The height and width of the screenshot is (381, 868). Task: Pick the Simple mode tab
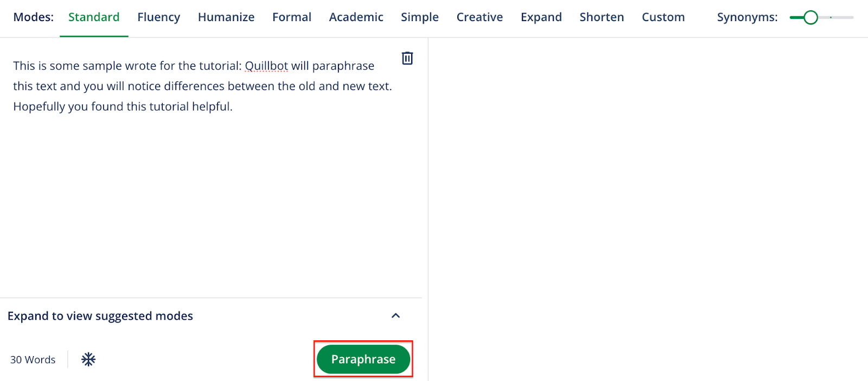pos(420,17)
